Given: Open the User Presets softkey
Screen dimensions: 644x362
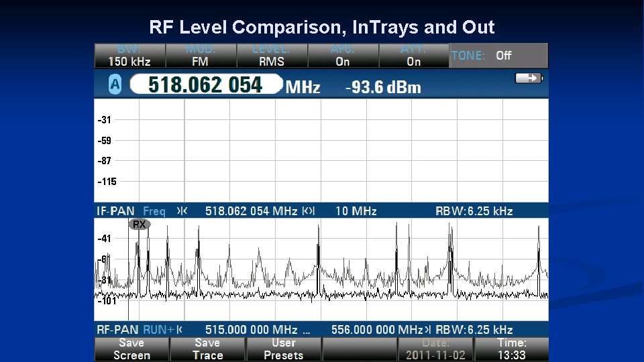Looking at the screenshot, I should pyautogui.click(x=283, y=349).
